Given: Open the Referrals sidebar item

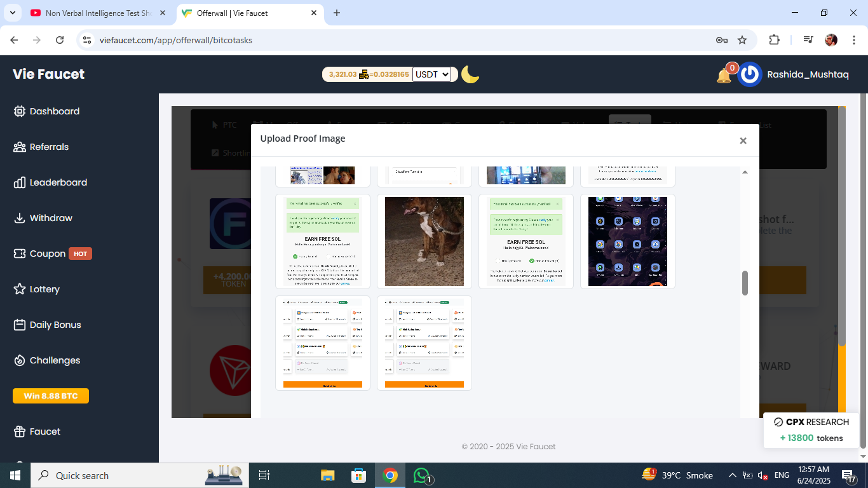Looking at the screenshot, I should 41,147.
